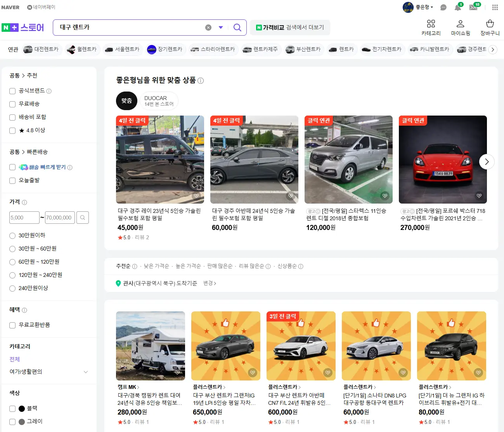Sort by 판매 많은순

(x=220, y=266)
